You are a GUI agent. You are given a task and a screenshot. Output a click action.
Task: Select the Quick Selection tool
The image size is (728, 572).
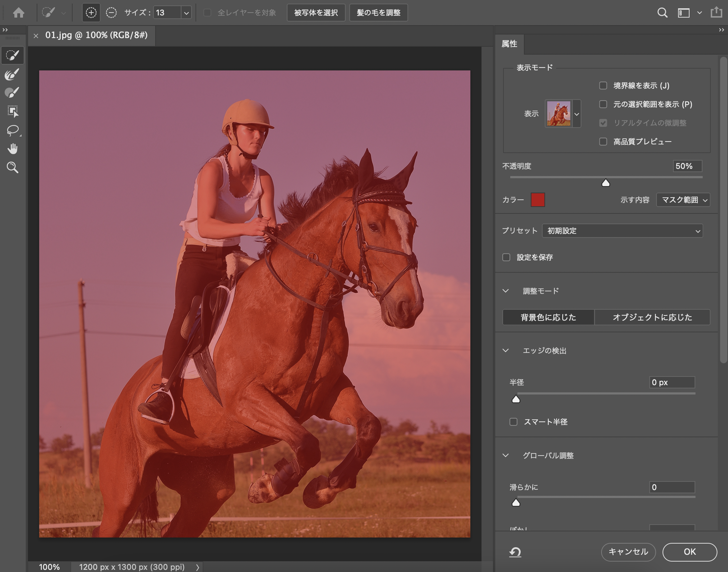click(x=13, y=55)
